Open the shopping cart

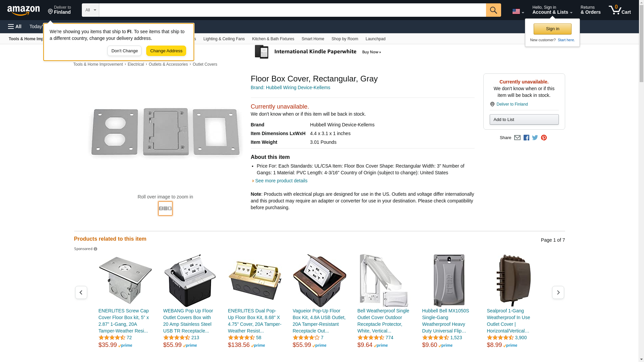pyautogui.click(x=620, y=10)
